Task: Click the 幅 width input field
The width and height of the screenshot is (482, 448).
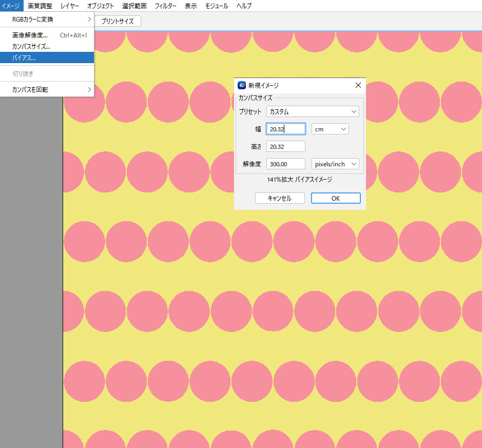Action: pos(286,129)
